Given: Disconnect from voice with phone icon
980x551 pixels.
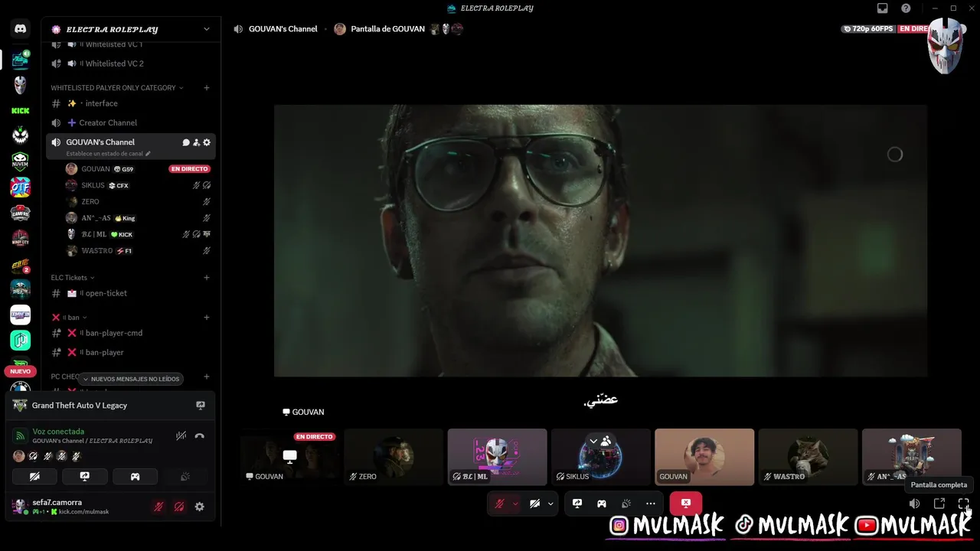Looking at the screenshot, I should (x=200, y=436).
